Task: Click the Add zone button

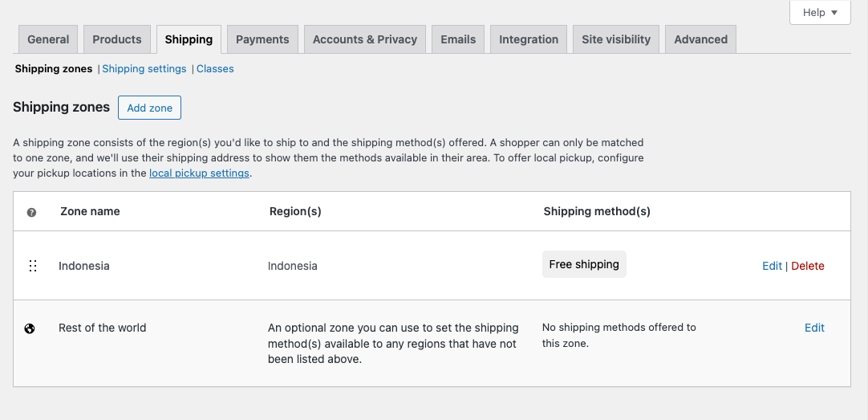Action: (x=149, y=108)
